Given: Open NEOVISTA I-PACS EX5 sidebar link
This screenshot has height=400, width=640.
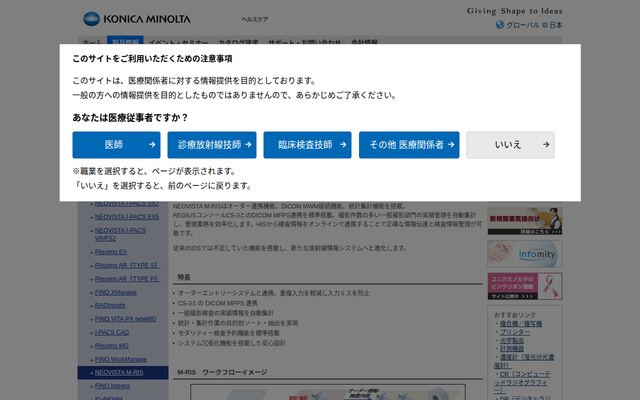Looking at the screenshot, I should click(x=127, y=217).
